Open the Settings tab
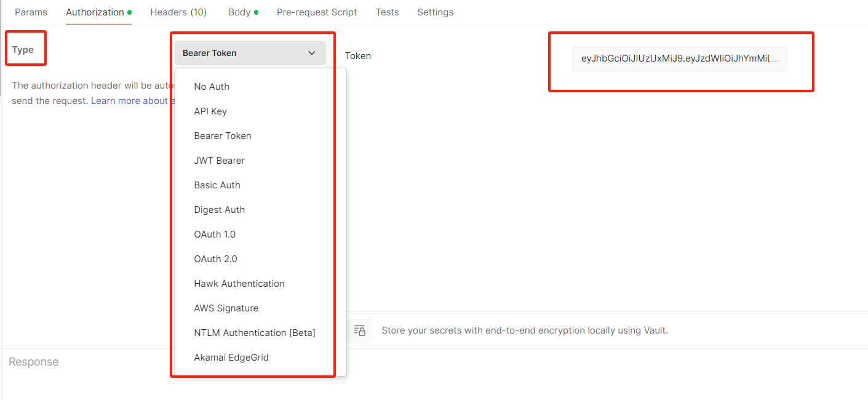 (x=435, y=12)
